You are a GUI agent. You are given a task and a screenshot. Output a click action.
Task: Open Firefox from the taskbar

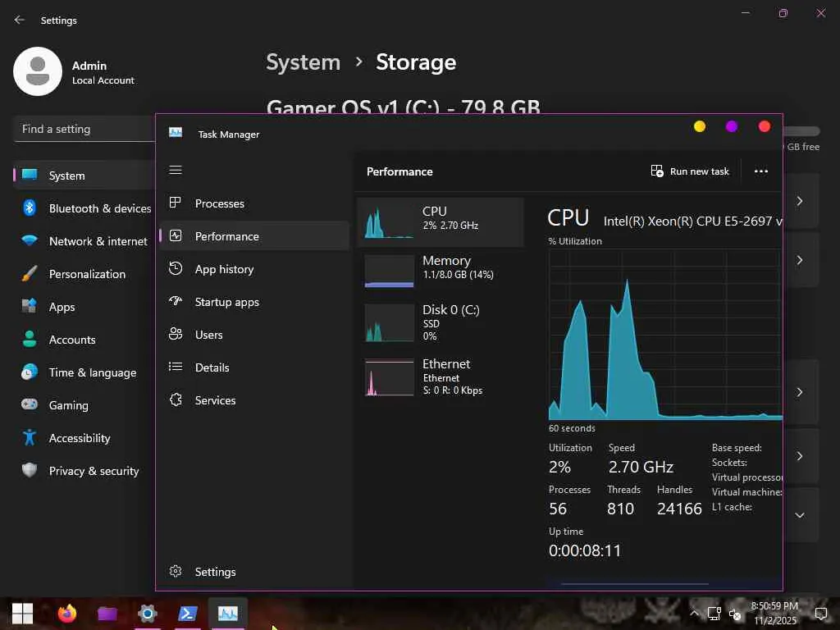[x=67, y=614]
